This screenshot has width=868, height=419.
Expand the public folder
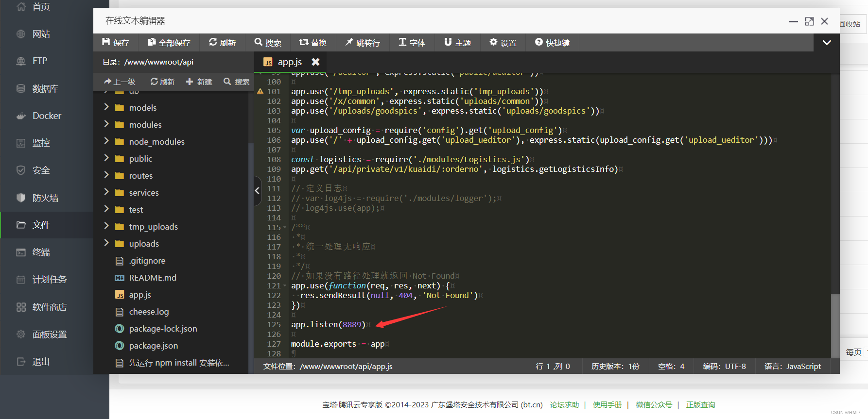106,158
